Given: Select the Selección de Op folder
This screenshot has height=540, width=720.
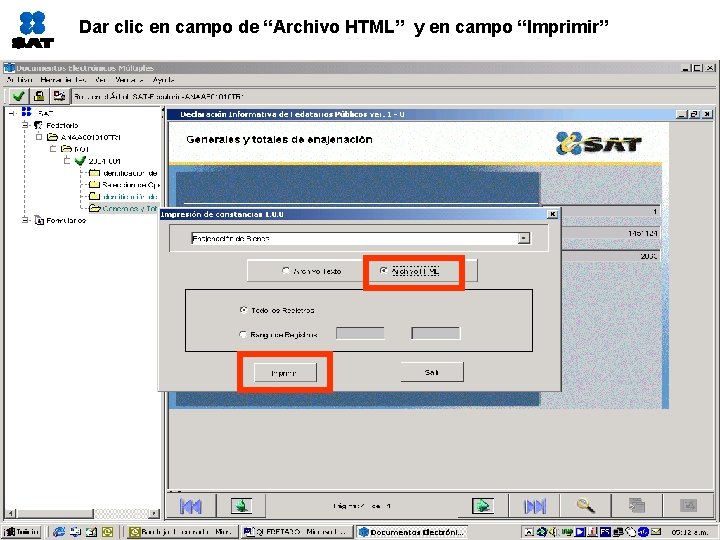Looking at the screenshot, I should pyautogui.click(x=124, y=185).
